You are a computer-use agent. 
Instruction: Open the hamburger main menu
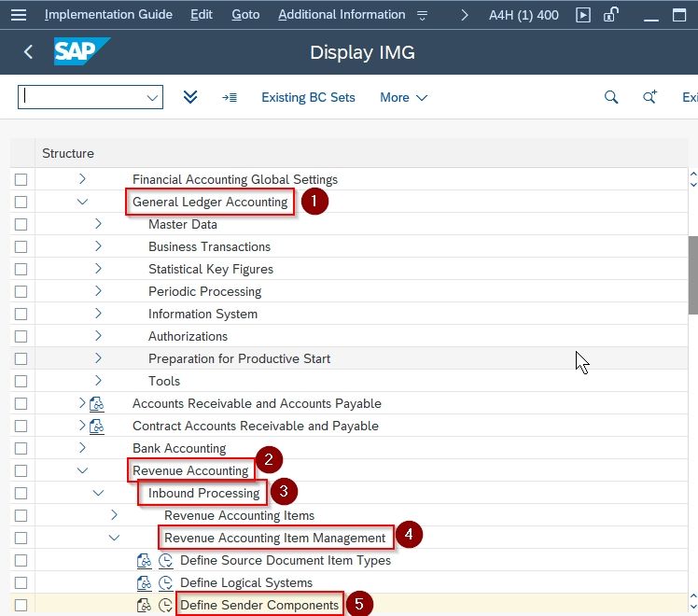(x=19, y=15)
